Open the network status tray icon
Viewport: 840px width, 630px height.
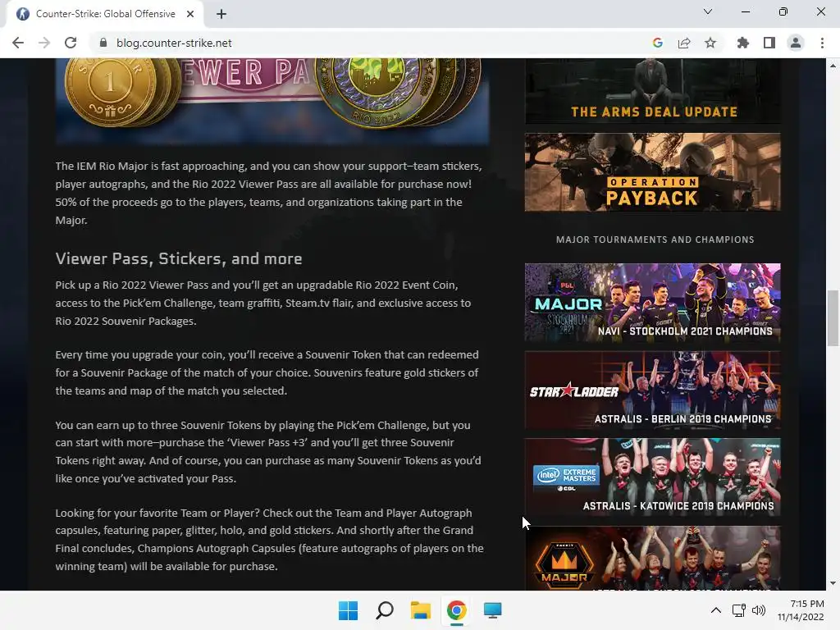(x=739, y=610)
